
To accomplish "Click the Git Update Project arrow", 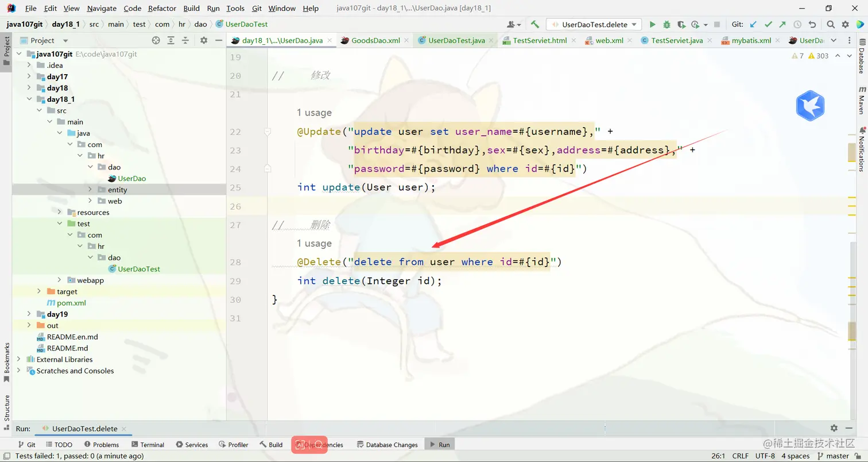I will [754, 25].
